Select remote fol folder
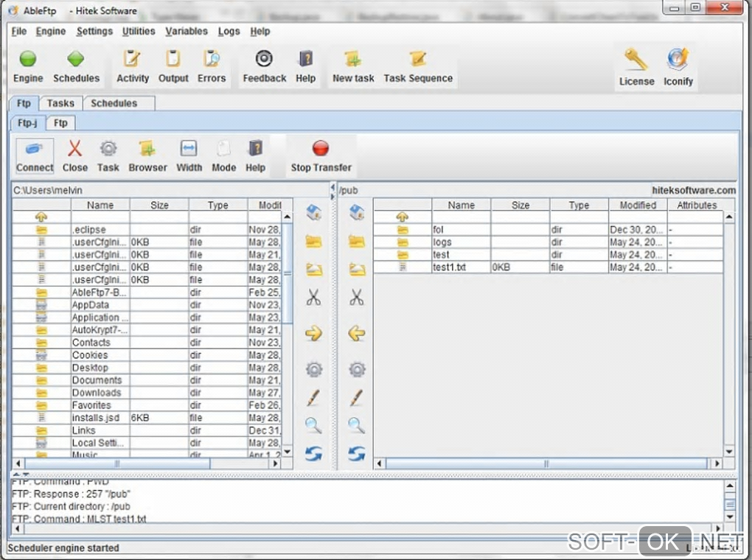The width and height of the screenshot is (752, 560). [x=549, y=230]
